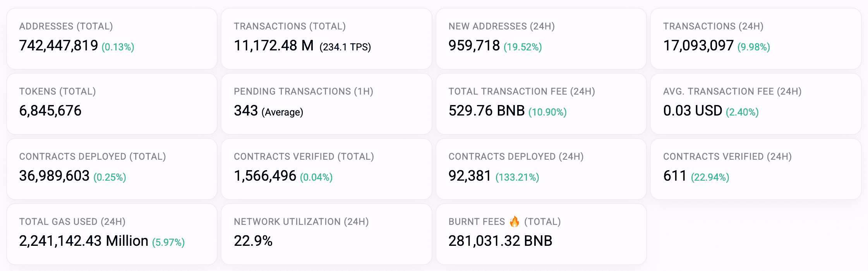
Task: Select the Contracts Deployed (24H) card
Action: tap(541, 169)
